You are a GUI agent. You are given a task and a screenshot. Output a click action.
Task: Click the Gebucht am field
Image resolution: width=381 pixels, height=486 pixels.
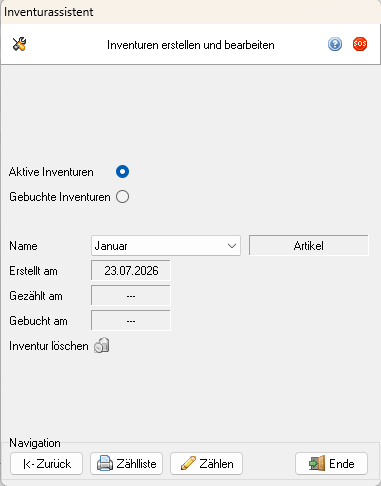[131, 321]
